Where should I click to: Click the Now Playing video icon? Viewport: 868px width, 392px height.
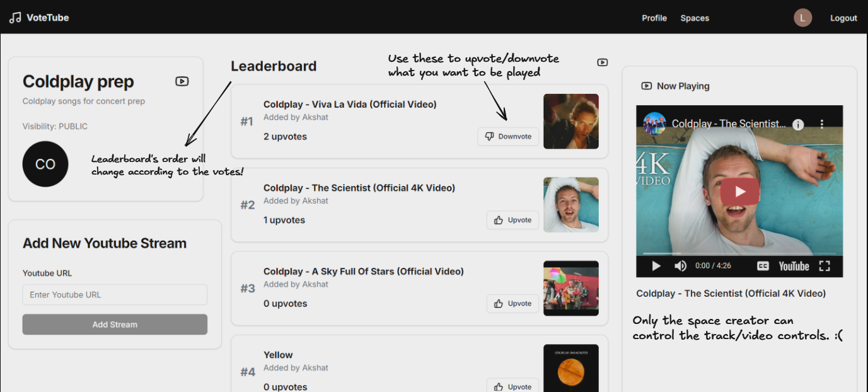click(646, 86)
